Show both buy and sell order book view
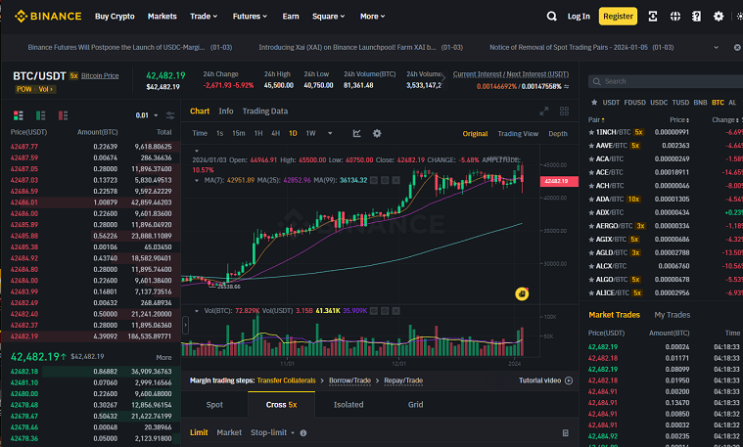 18,115
